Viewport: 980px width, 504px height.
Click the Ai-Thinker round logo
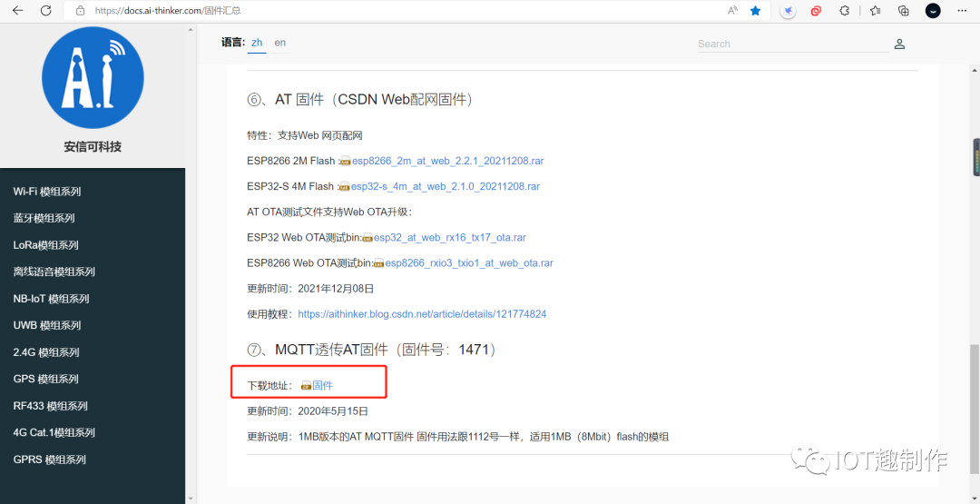click(93, 77)
